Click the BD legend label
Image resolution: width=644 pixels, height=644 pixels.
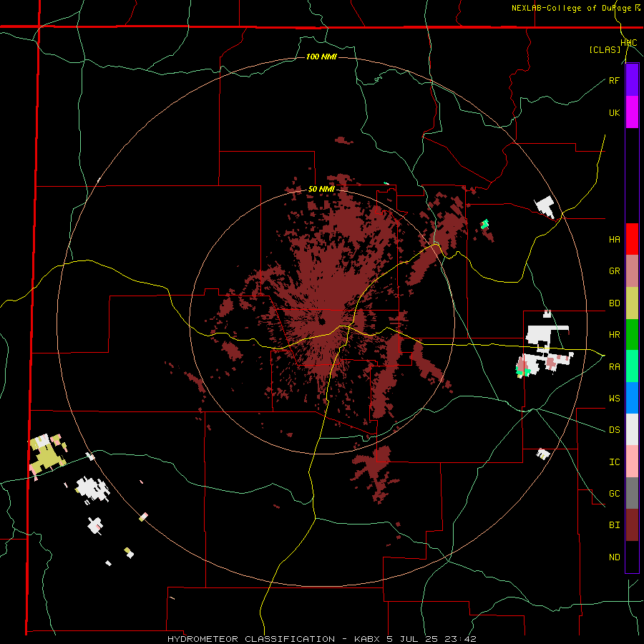(x=614, y=303)
